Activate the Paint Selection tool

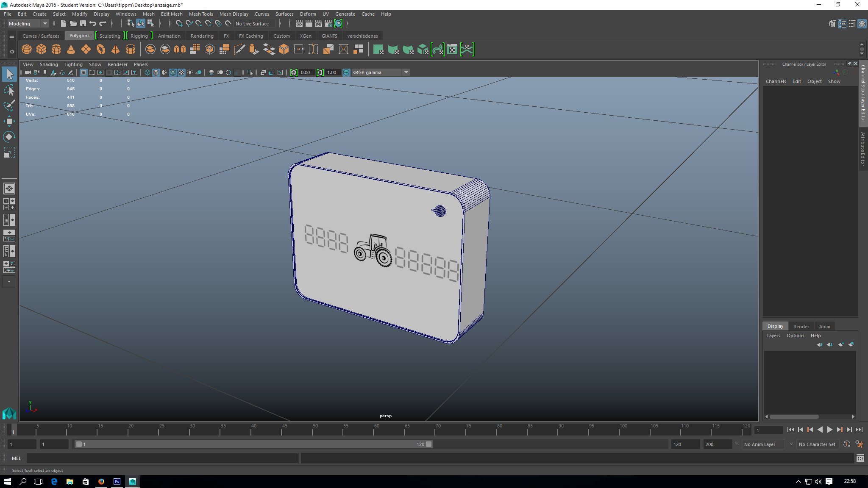click(9, 105)
